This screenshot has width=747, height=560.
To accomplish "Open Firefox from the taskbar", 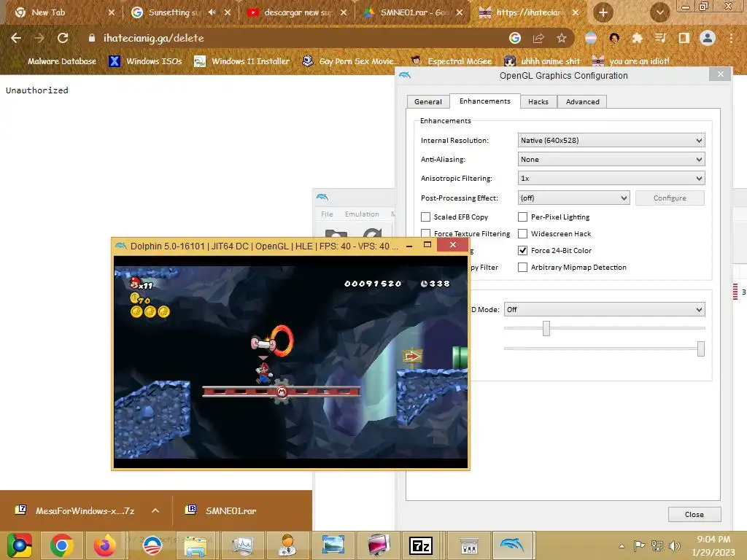I will point(105,545).
